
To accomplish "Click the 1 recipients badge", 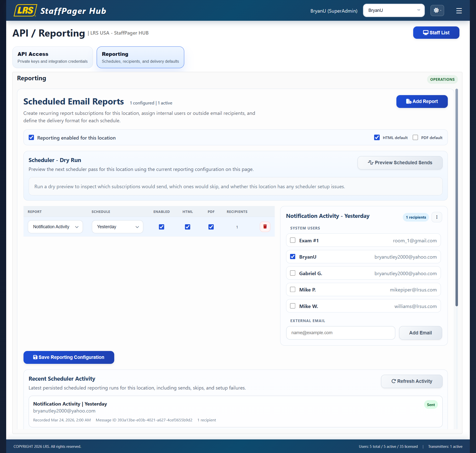I will click(x=416, y=217).
